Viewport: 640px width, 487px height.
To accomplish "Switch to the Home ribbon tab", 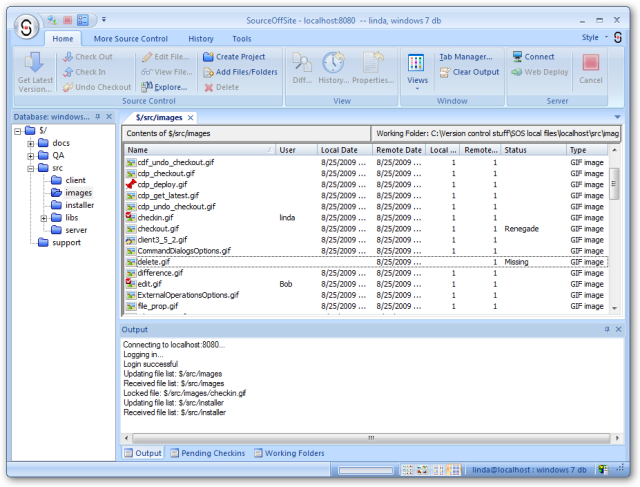I will click(x=63, y=39).
